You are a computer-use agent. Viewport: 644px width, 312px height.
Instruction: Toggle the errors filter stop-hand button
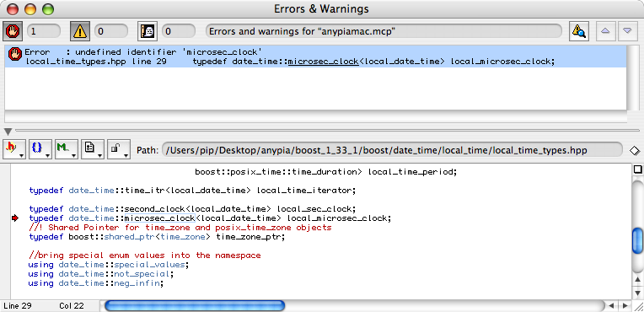click(13, 31)
